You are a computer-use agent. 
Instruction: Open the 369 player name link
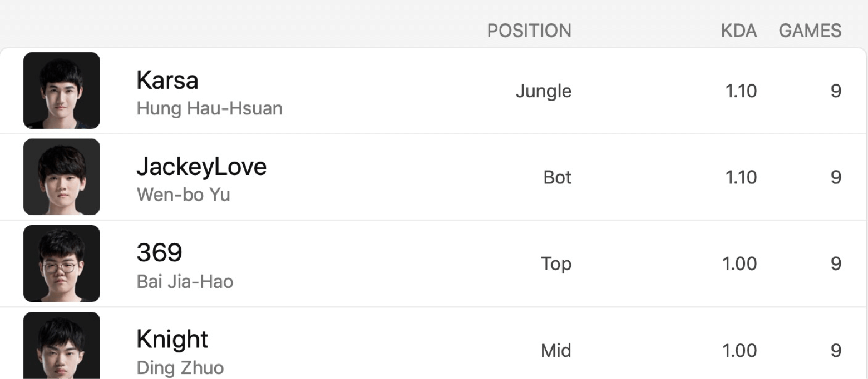point(159,253)
